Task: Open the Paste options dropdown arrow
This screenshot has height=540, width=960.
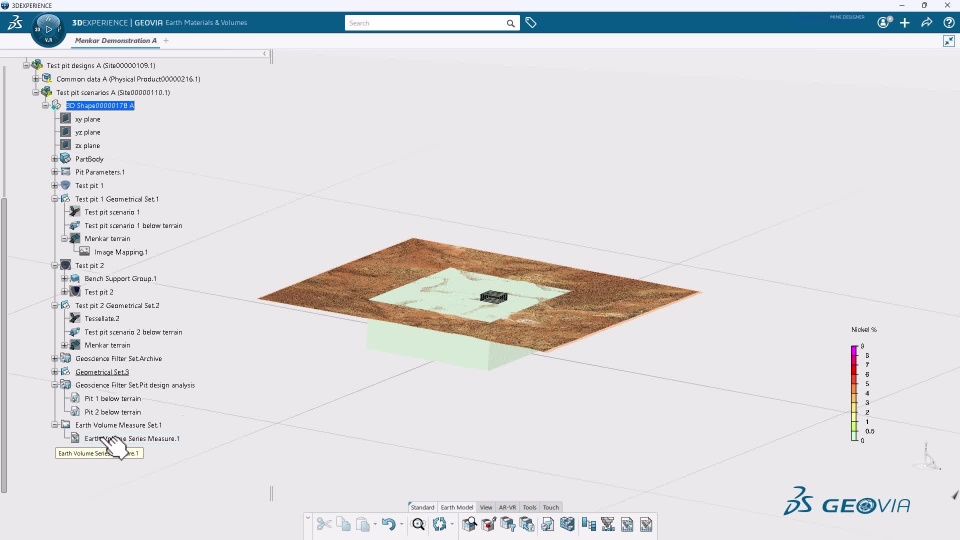Action: pyautogui.click(x=375, y=525)
